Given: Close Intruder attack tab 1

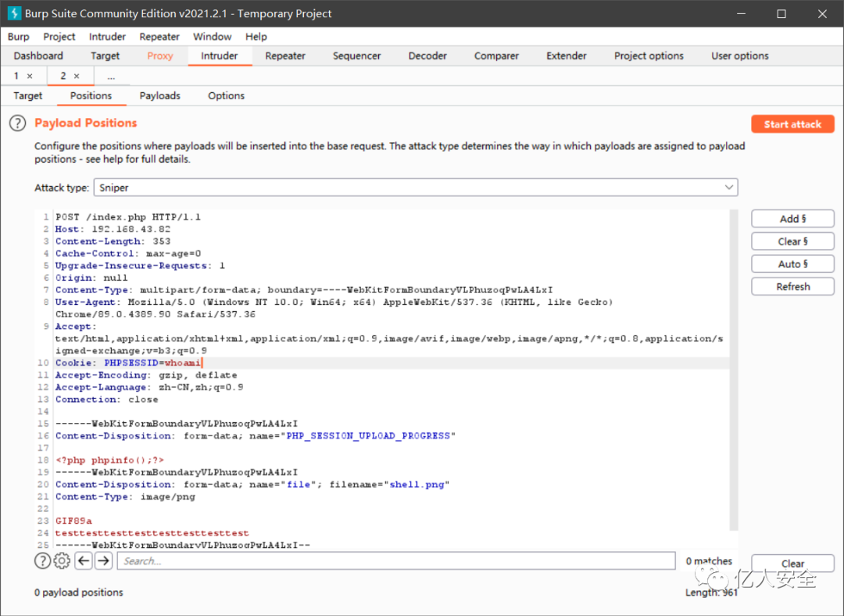Looking at the screenshot, I should [x=30, y=76].
